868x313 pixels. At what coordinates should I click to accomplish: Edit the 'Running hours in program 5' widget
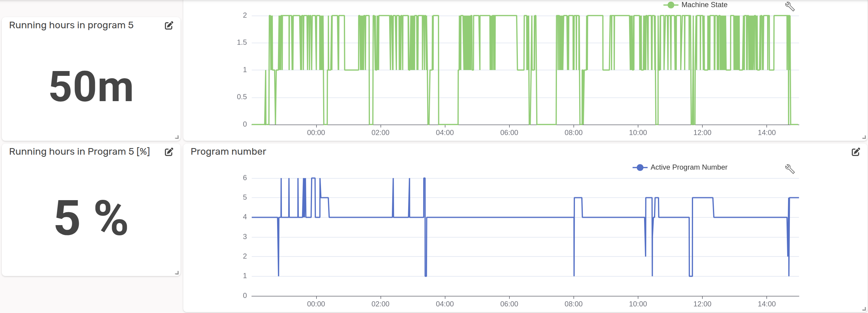[x=169, y=26]
